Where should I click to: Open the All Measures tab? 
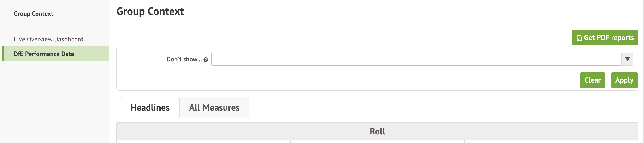click(x=214, y=108)
